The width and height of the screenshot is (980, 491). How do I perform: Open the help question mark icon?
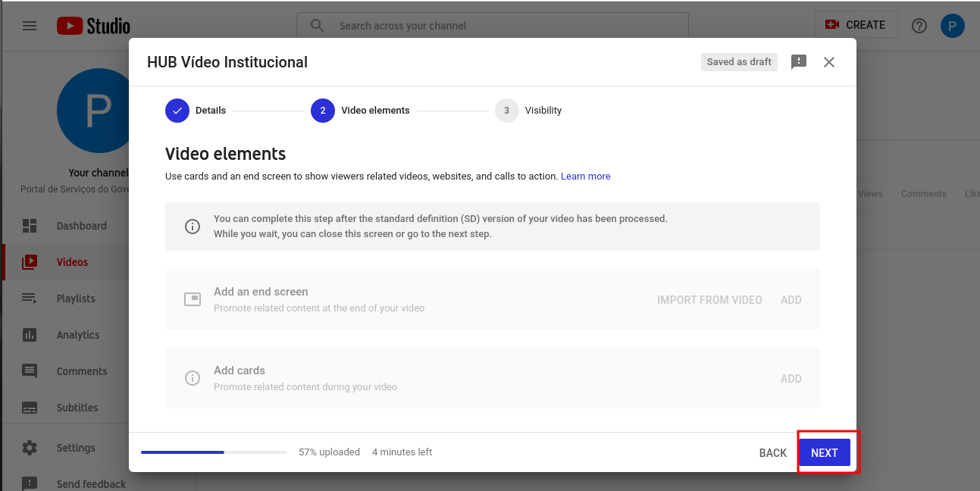[x=919, y=26]
